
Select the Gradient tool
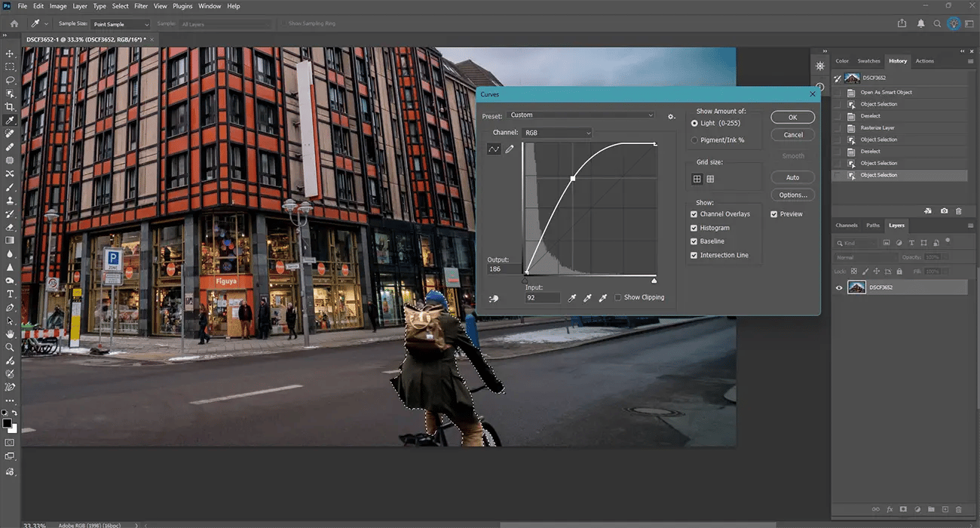click(x=10, y=240)
